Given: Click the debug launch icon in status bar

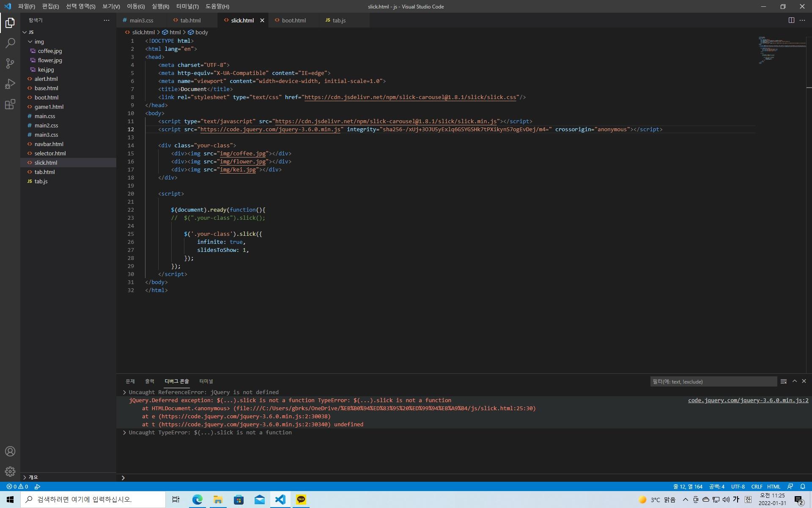Looking at the screenshot, I should tap(37, 486).
